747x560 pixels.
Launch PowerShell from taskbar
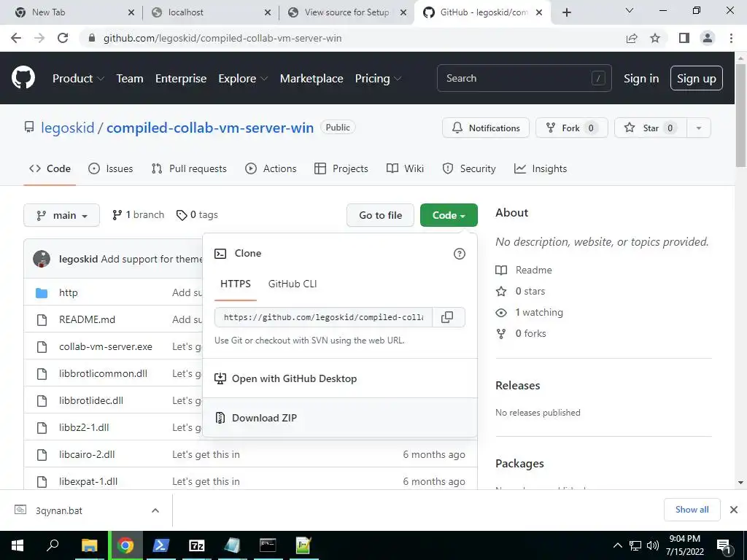161,545
